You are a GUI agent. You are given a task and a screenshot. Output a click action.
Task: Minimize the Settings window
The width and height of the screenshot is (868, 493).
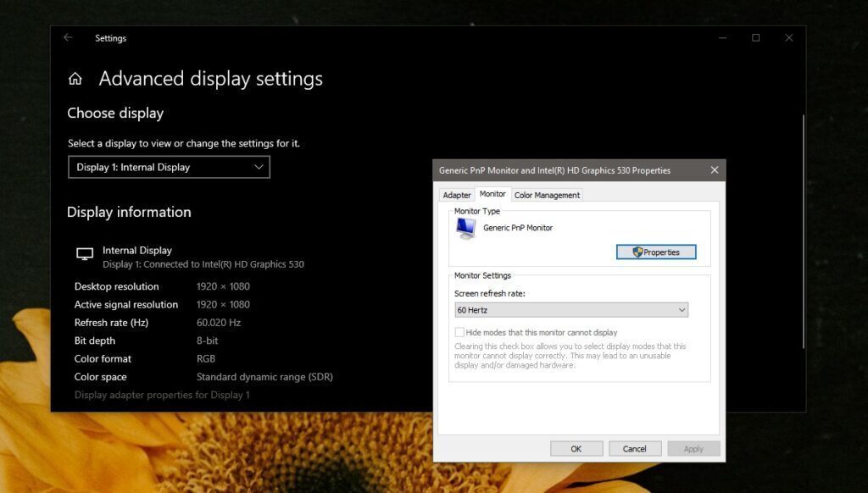click(721, 38)
